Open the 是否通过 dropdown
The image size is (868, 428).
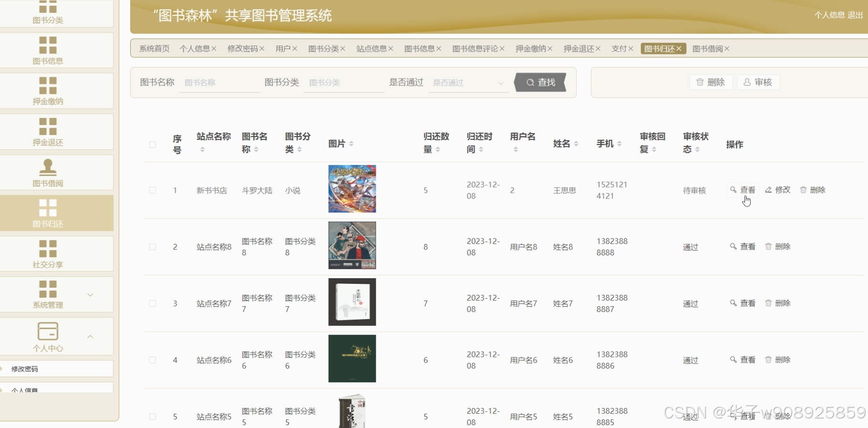468,83
